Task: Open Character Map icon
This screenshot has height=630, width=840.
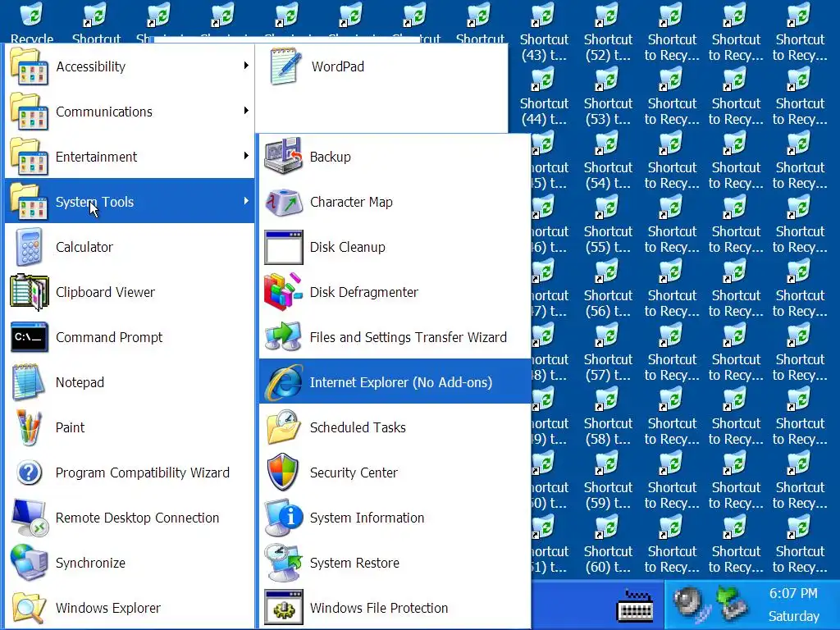Action: (283, 202)
